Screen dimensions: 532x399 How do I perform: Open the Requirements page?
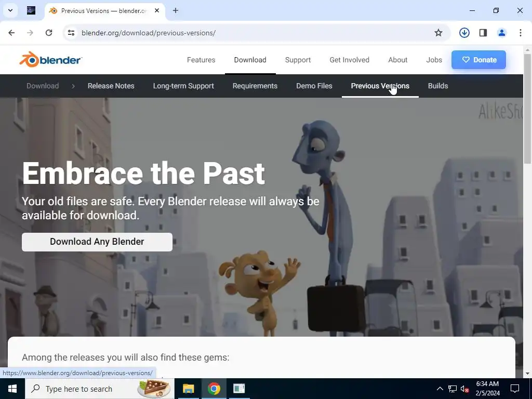[x=255, y=86]
